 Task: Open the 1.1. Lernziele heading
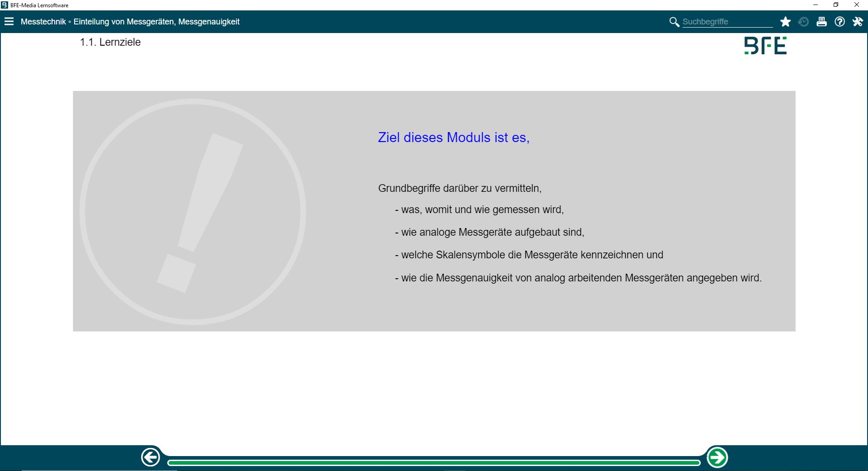point(110,42)
